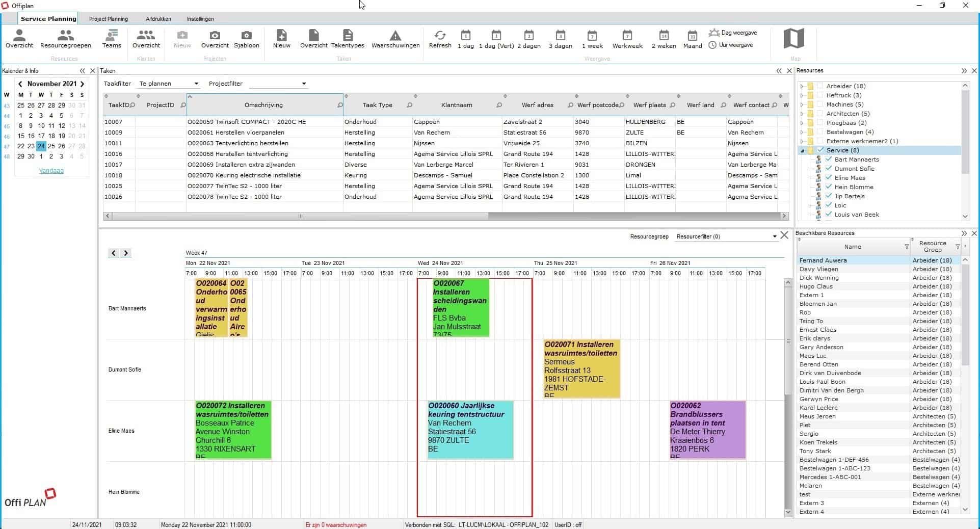Check the Arbeider (18) group checkbox
This screenshot has height=529, width=980.
820,86
